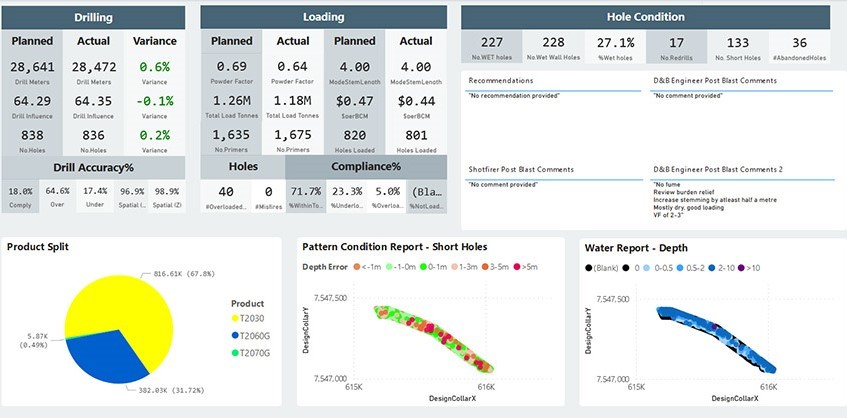Screen dimensions: 847x418
Task: Click the Drilling section header
Action: [95, 17]
